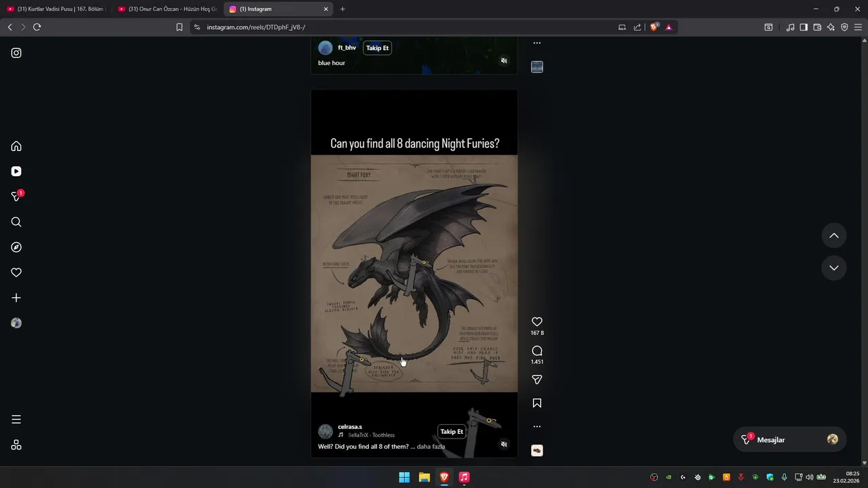
Task: Open notifications heart in sidebar
Action: point(16,272)
